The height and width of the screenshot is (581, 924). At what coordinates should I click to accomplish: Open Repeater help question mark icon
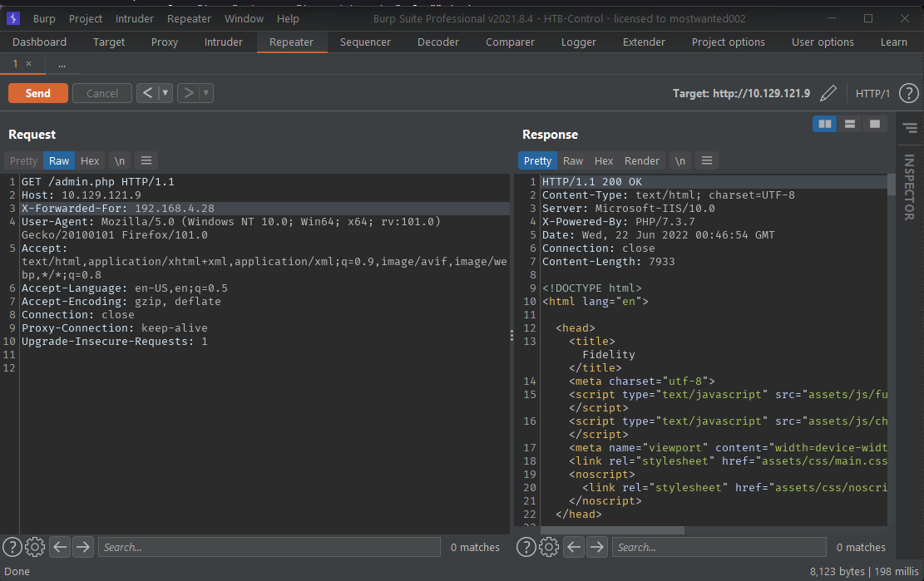tap(909, 93)
